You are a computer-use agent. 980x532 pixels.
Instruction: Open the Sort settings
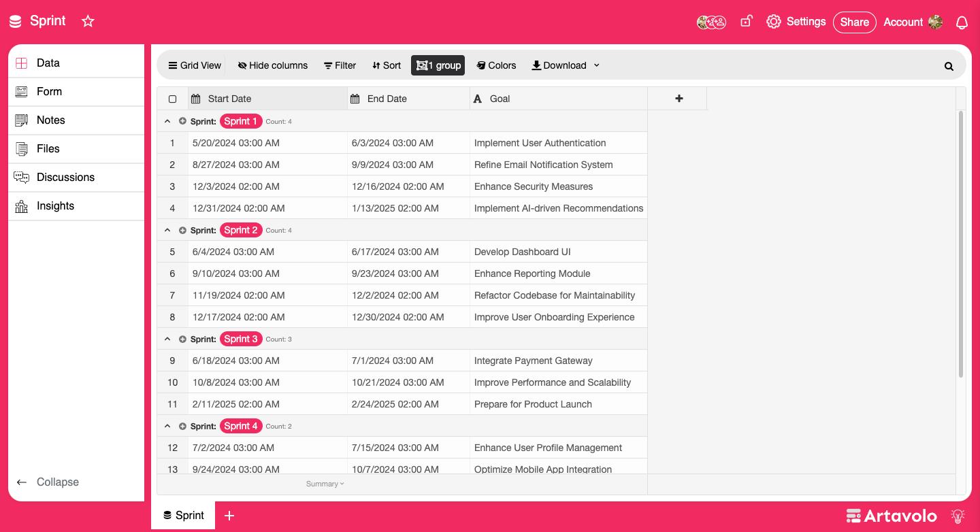point(386,65)
